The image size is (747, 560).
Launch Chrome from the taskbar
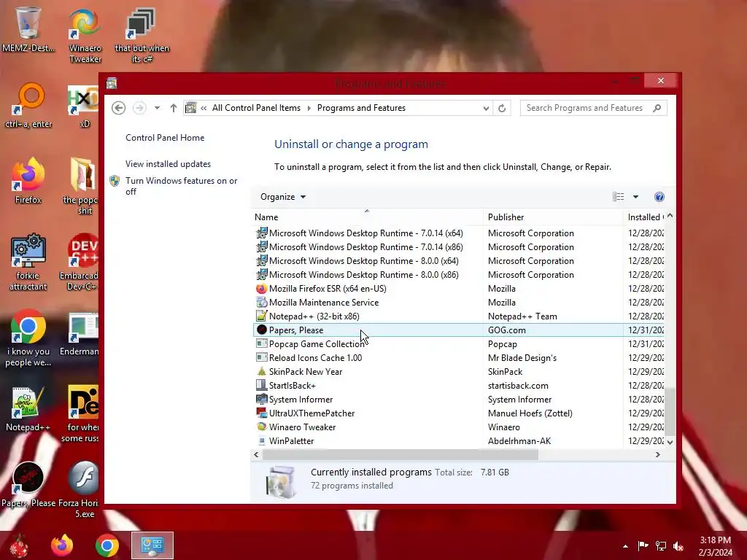point(107,545)
